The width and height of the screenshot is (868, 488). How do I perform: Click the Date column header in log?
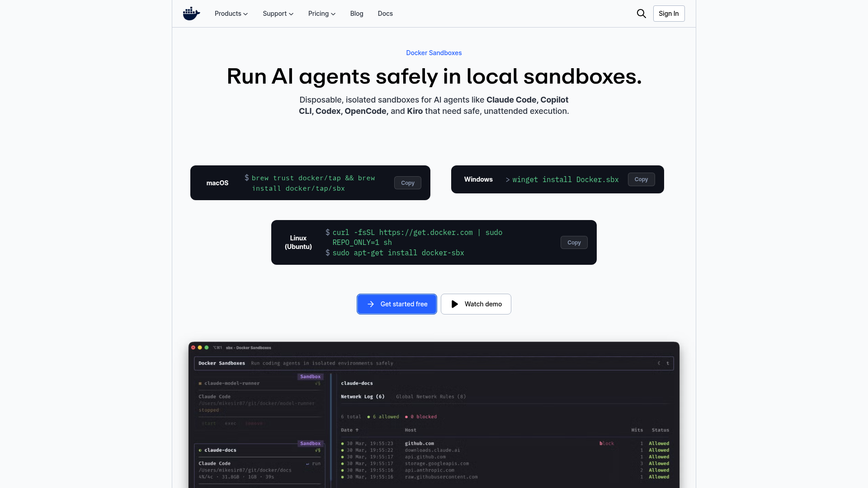[x=349, y=430]
